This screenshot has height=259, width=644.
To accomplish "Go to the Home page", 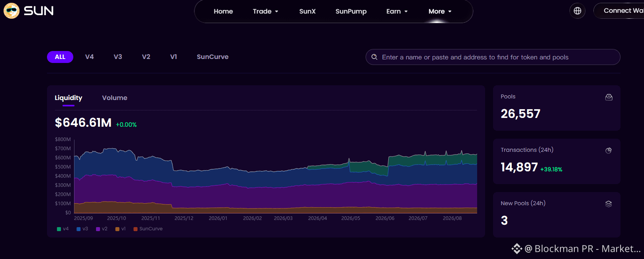I will point(223,11).
